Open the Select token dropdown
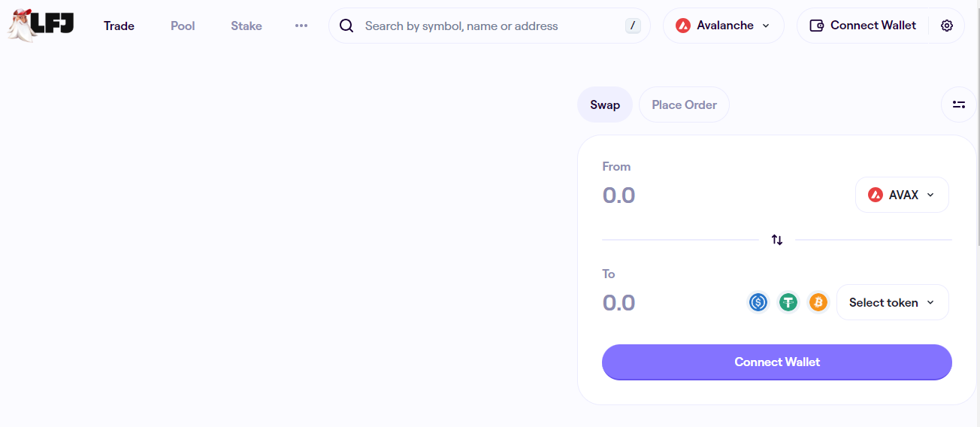The width and height of the screenshot is (980, 427). [892, 302]
